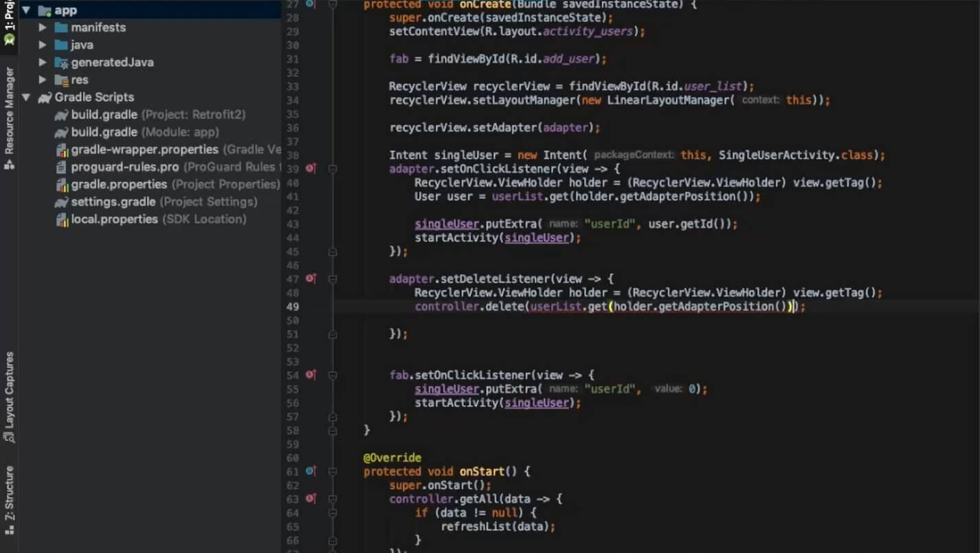Open the 2: Structure tool window tab
Viewport: 980px width, 553px height.
tap(9, 501)
